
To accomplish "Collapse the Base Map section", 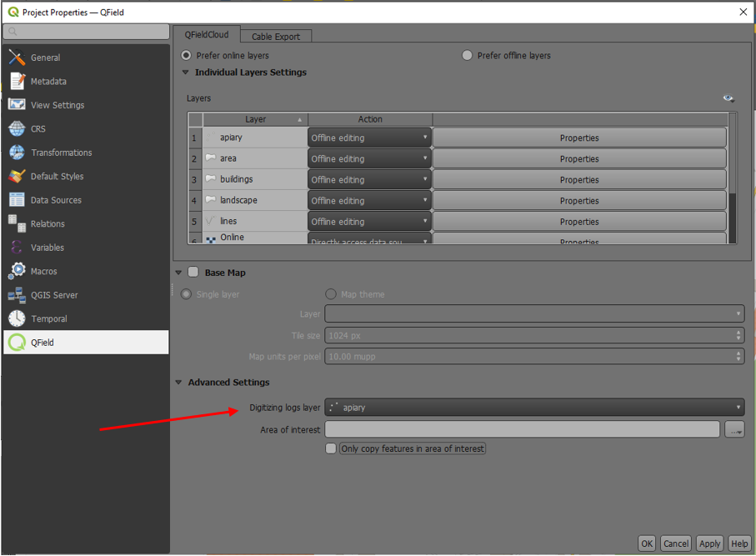I will pos(178,273).
